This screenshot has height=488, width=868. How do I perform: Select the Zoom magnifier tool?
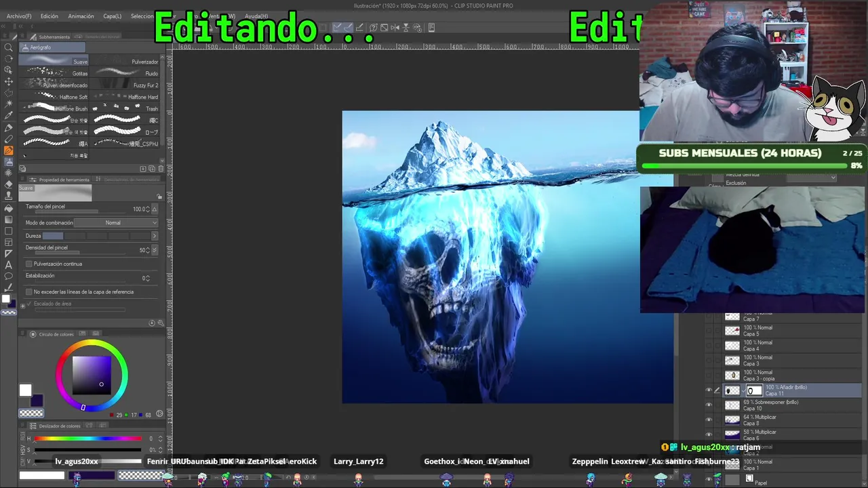[x=9, y=47]
